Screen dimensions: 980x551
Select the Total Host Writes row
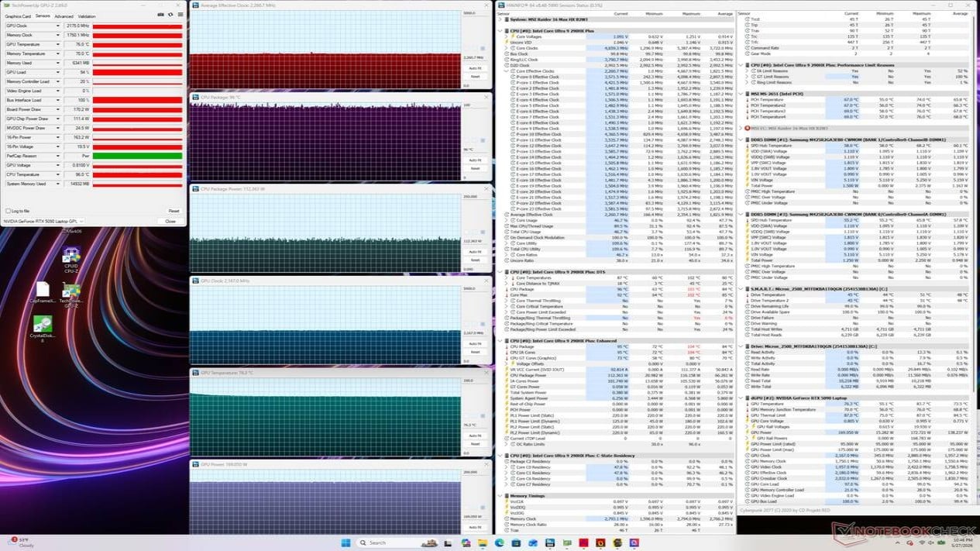click(858, 329)
